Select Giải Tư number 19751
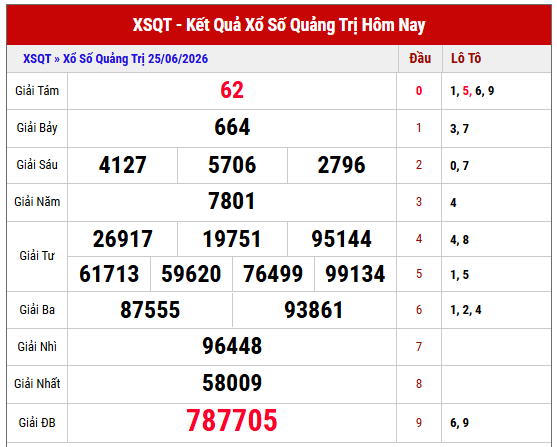 [x=232, y=239]
